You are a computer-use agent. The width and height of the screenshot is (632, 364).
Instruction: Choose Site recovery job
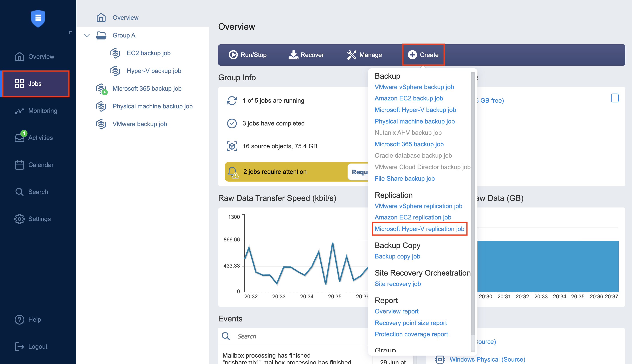coord(398,284)
